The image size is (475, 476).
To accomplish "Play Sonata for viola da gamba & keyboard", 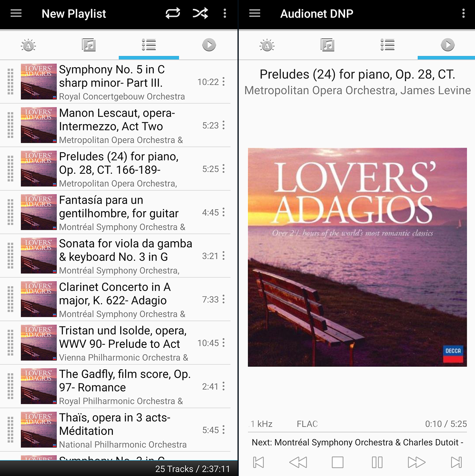I will coord(115,256).
